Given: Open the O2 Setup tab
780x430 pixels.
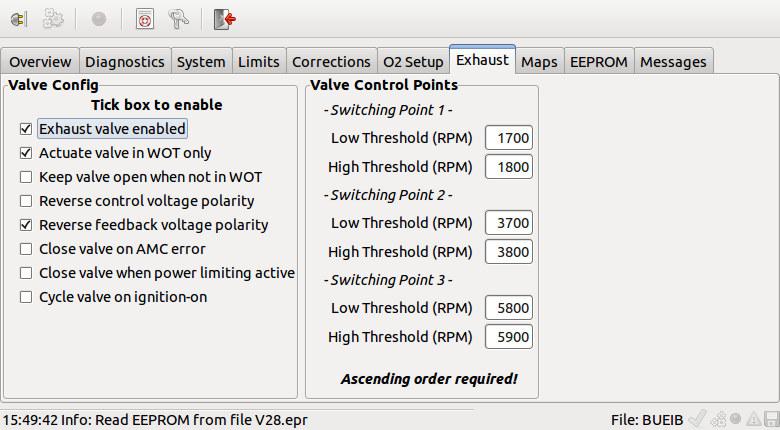Looking at the screenshot, I should click(412, 61).
